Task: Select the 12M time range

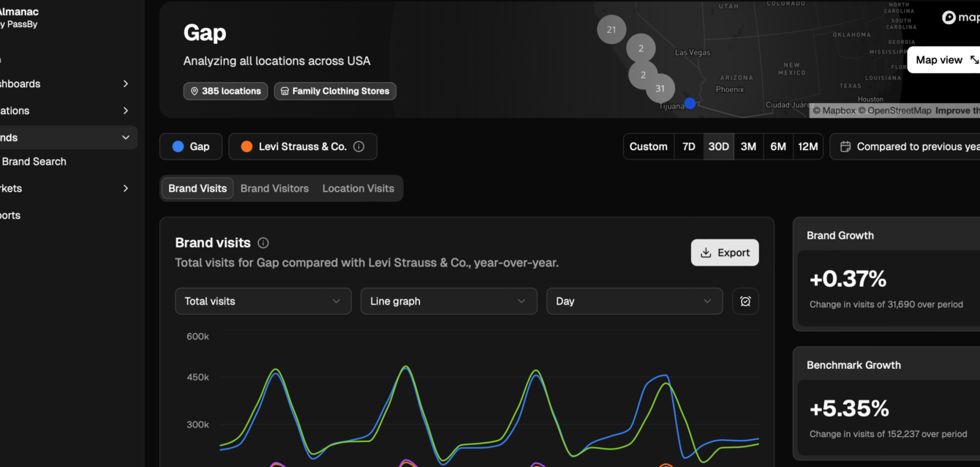Action: tap(808, 146)
